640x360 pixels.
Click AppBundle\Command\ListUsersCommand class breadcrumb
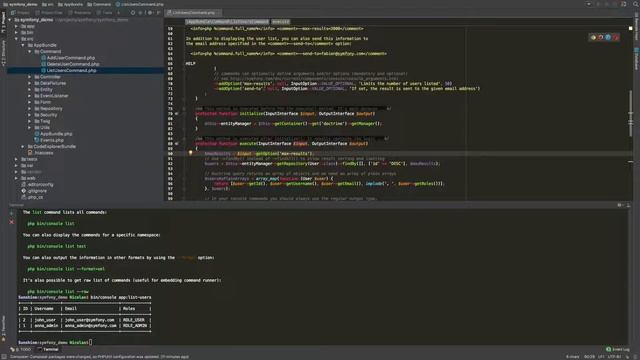(227, 22)
